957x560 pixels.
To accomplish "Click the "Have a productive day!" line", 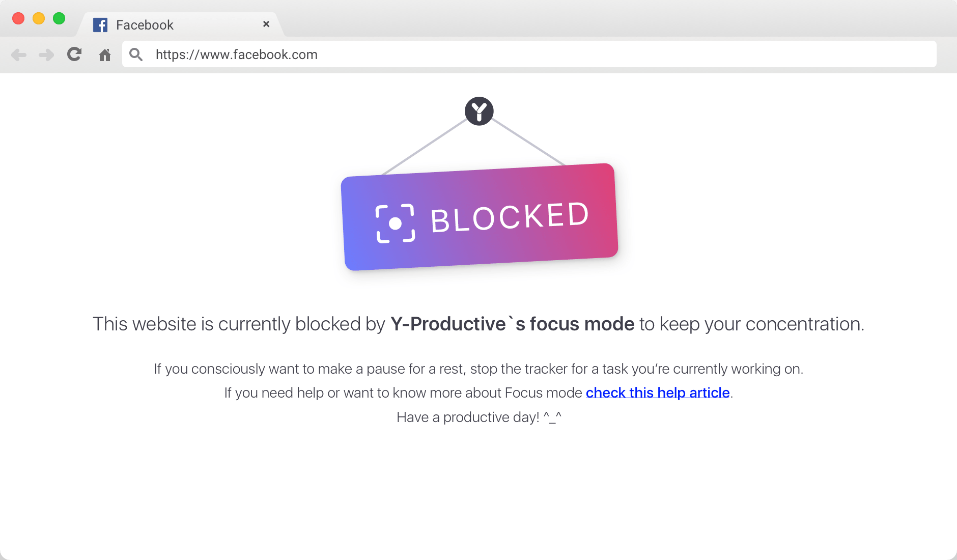I will (478, 417).
